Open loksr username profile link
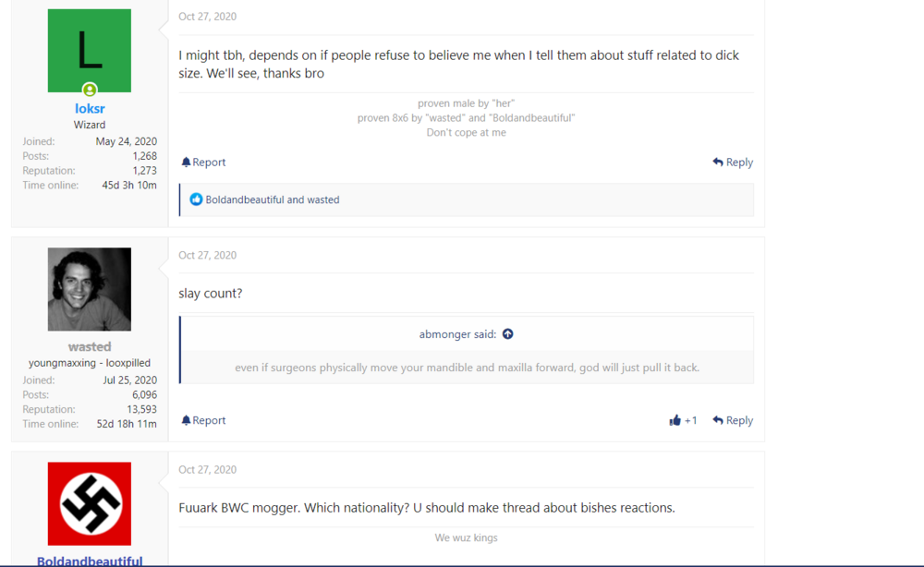The image size is (924, 567). [90, 109]
